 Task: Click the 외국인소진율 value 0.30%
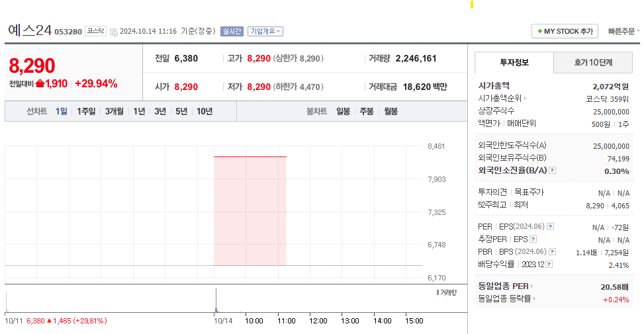[x=617, y=171]
